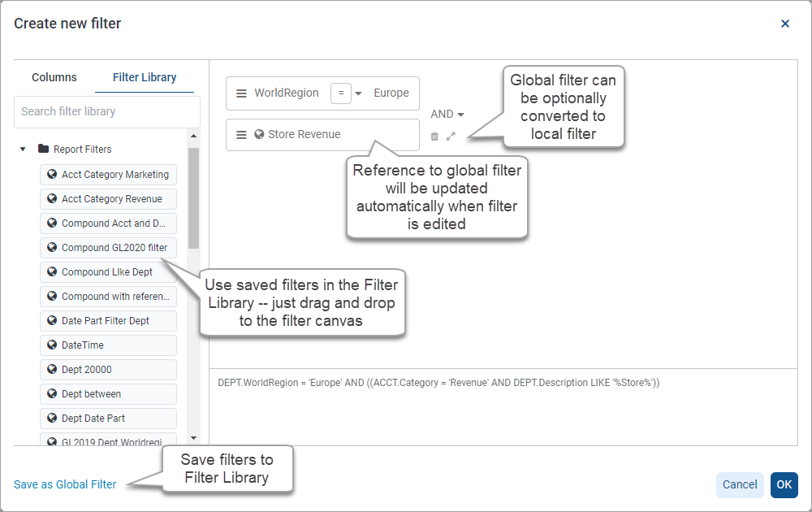Viewport: 812px width, 512px height.
Task: Click the globe icon beside Store Revenue
Action: click(259, 135)
